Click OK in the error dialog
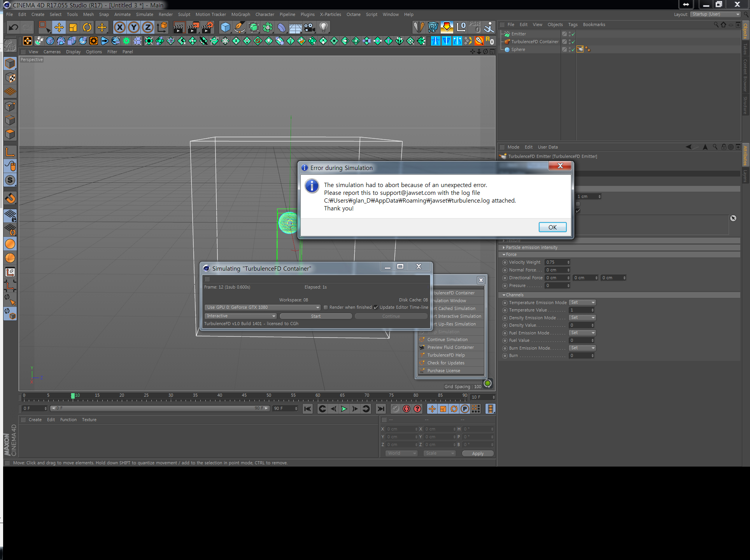This screenshot has height=560, width=750. click(x=552, y=227)
